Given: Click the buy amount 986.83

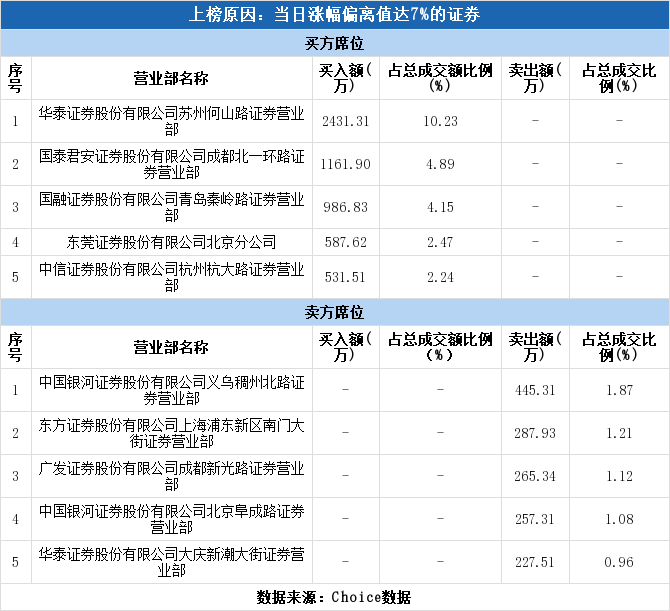Looking at the screenshot, I should [346, 207].
